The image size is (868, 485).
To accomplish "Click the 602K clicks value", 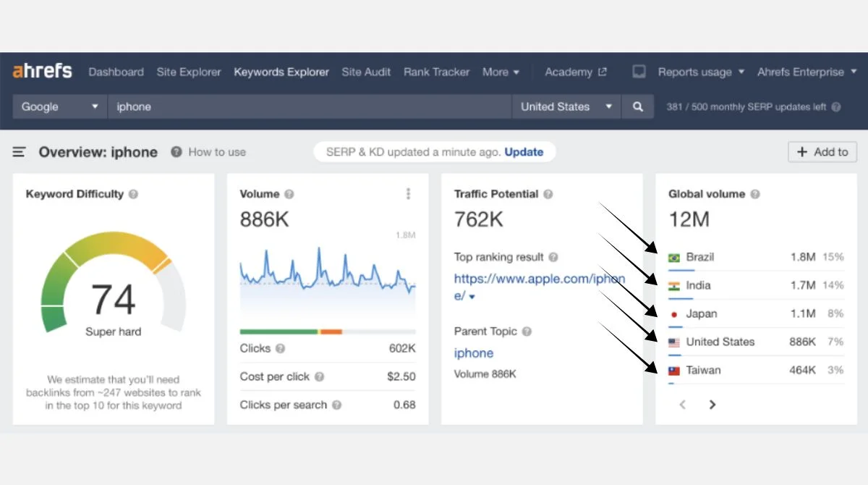I will 402,348.
